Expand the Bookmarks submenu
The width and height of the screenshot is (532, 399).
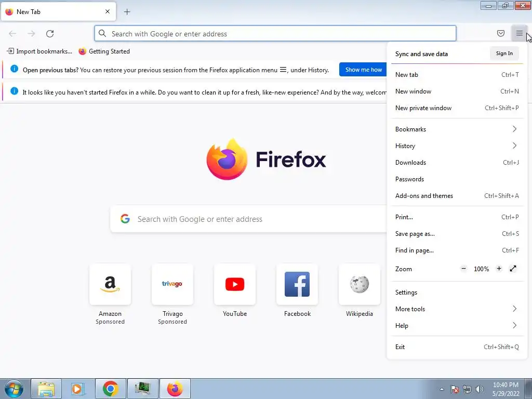(x=457, y=129)
